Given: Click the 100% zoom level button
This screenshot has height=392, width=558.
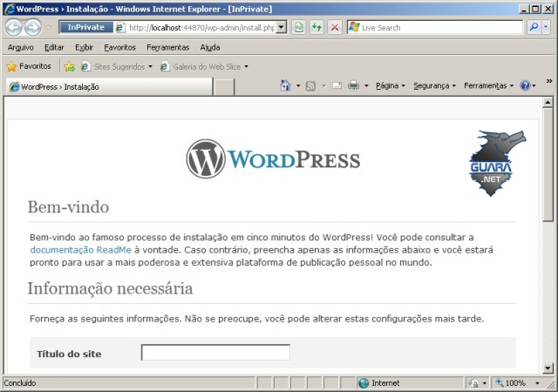Looking at the screenshot, I should [x=511, y=383].
